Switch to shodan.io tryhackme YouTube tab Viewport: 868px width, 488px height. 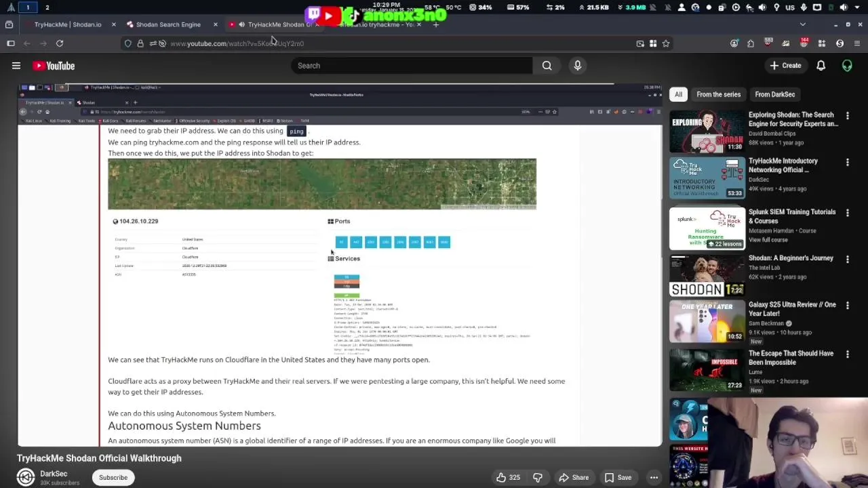376,24
